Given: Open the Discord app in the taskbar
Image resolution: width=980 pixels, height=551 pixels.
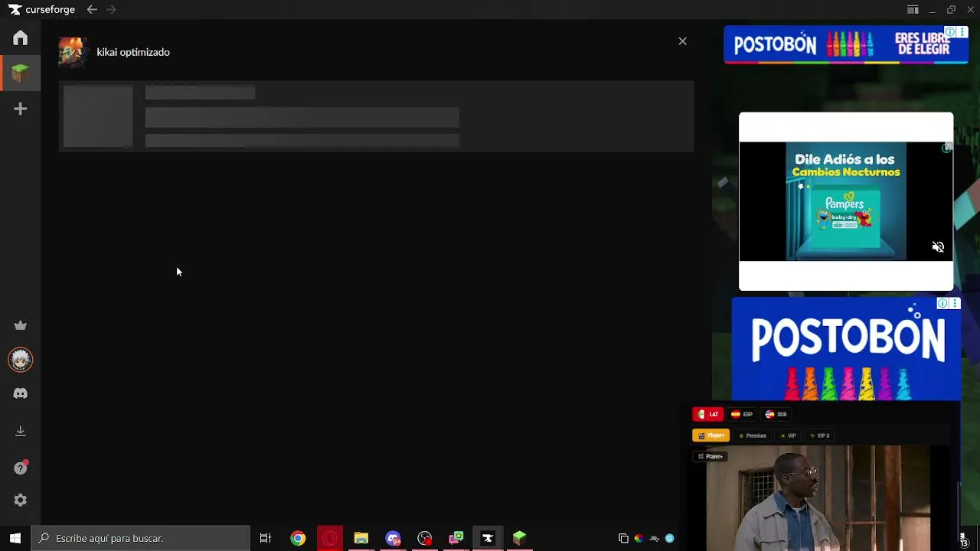Looking at the screenshot, I should pos(393,538).
